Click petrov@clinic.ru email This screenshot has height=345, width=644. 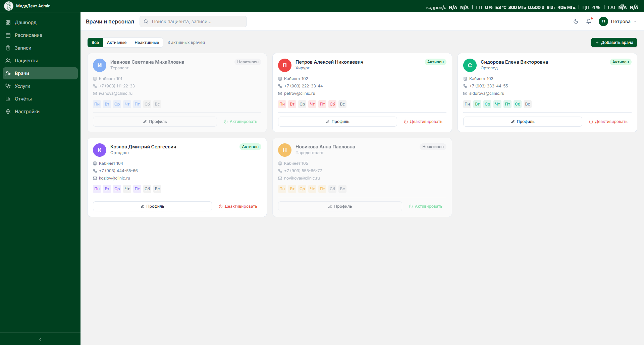300,93
